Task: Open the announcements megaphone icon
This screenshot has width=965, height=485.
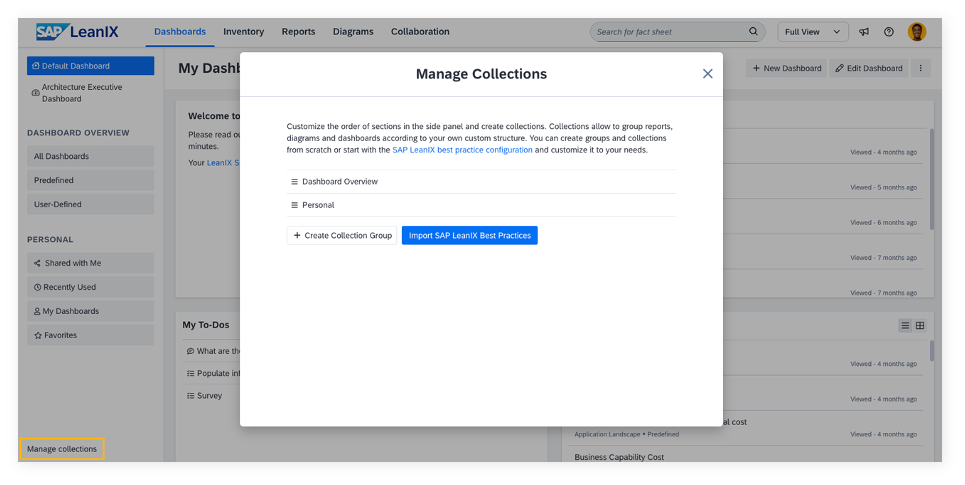Action: tap(864, 32)
